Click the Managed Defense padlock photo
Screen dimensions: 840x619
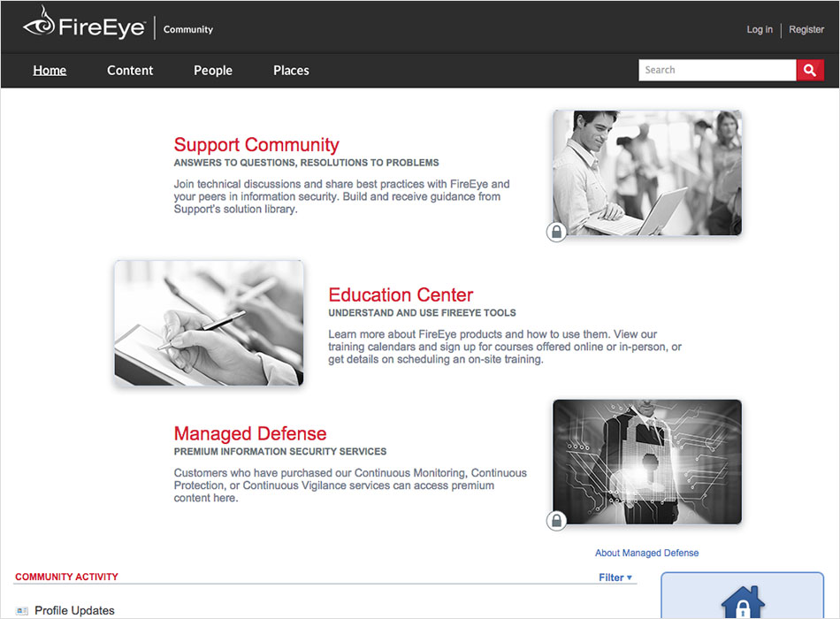647,462
